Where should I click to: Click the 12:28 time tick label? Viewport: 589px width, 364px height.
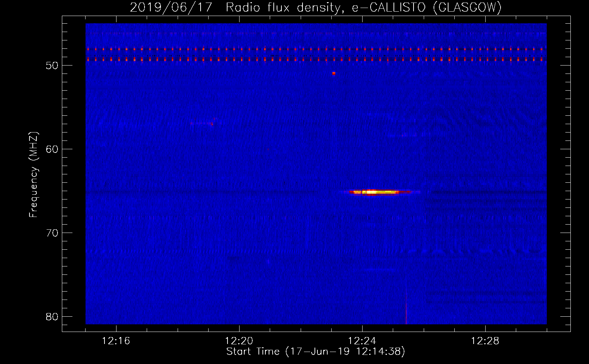[485, 341]
